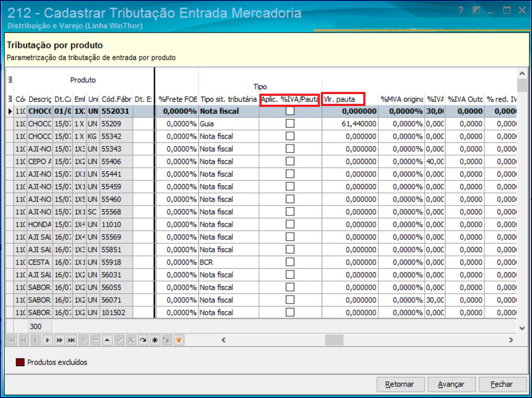The image size is (532, 398).
Task: Select fabric code cell 56031
Action: (116, 275)
